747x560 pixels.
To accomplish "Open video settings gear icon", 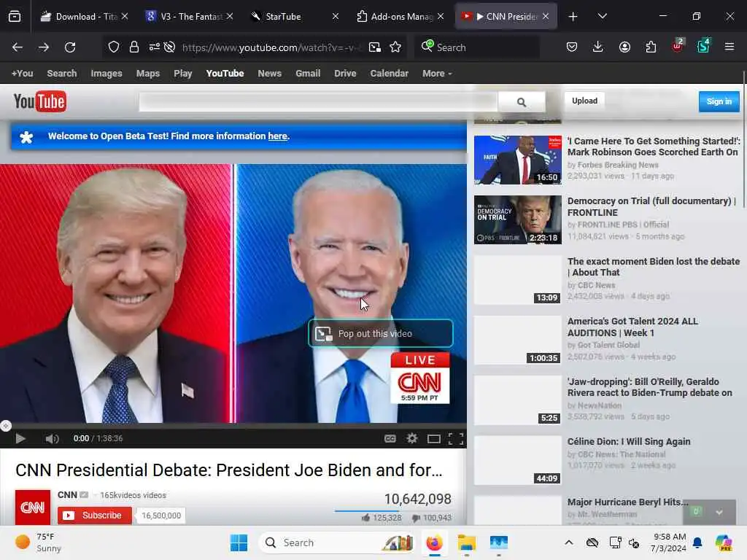I will point(412,438).
